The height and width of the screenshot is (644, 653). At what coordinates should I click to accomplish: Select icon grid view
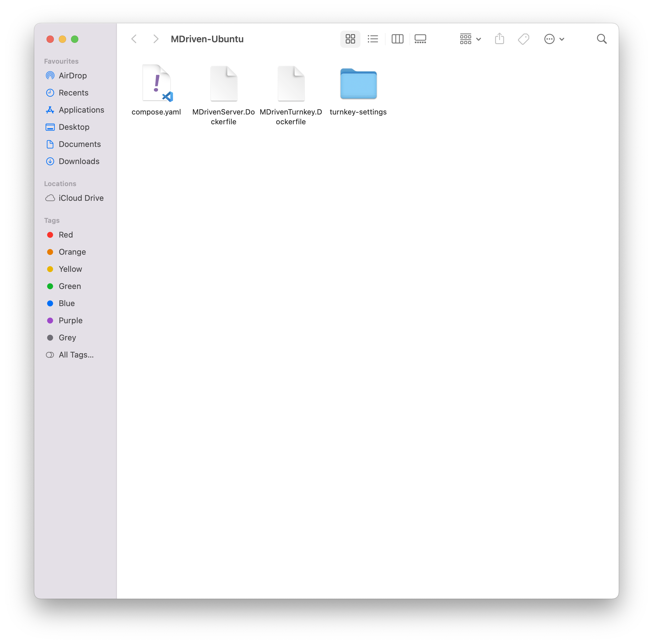350,39
